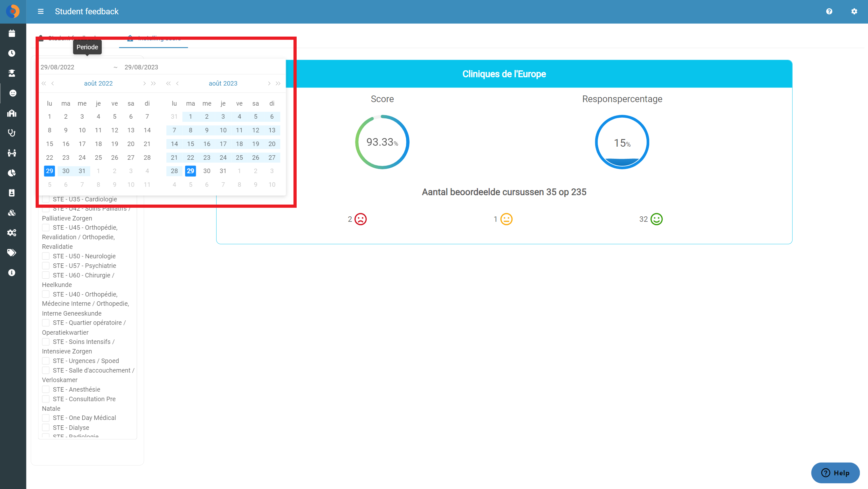Click the green happy face icon
Viewport: 868px width, 489px height.
tap(656, 219)
